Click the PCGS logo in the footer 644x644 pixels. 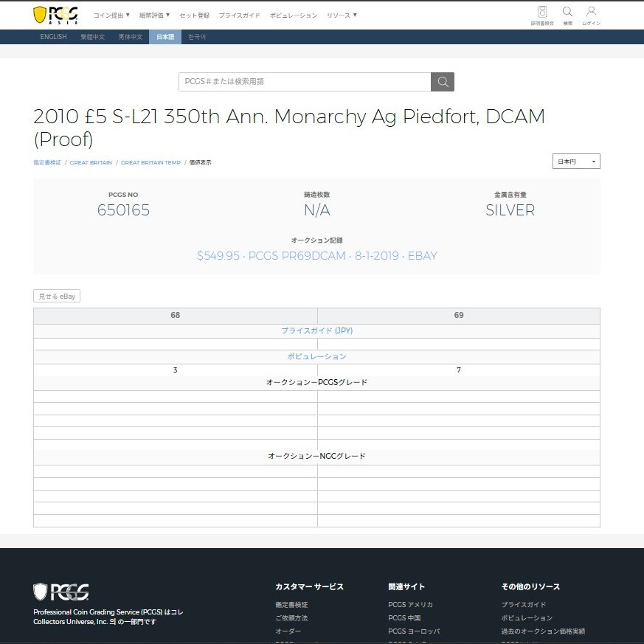click(x=60, y=592)
